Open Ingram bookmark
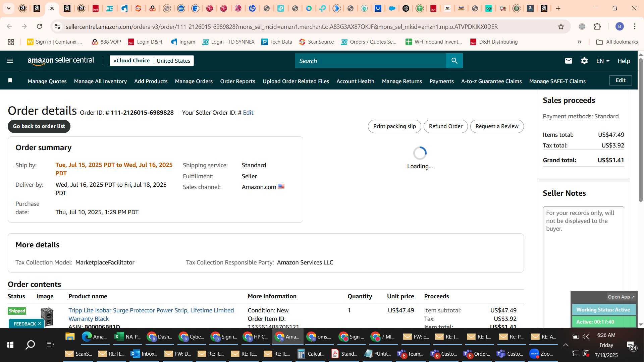Screen dimensions: 644x362 (183, 42)
